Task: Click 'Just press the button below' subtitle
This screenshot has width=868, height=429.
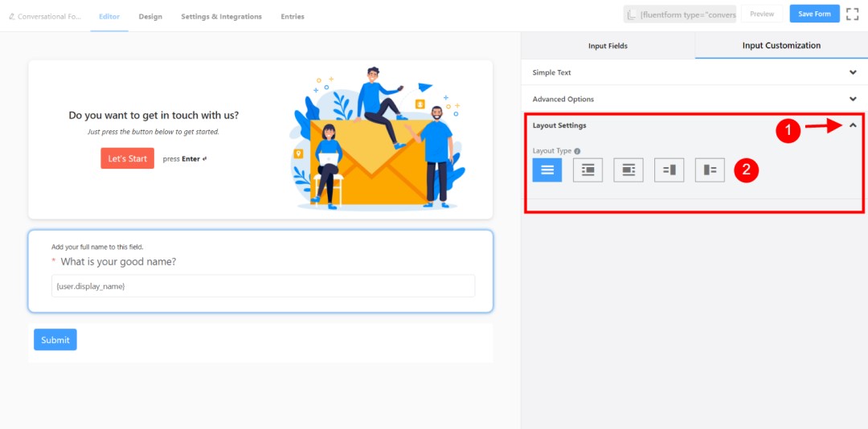Action: tap(154, 132)
